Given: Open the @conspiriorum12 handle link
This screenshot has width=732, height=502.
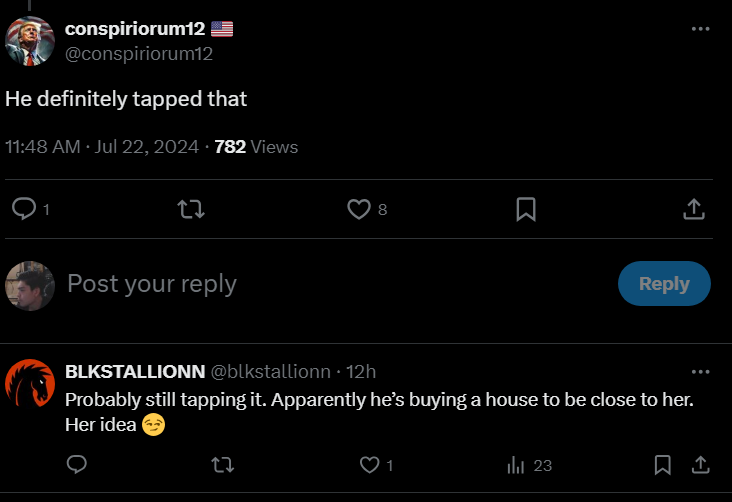Looking at the screenshot, I should (139, 54).
